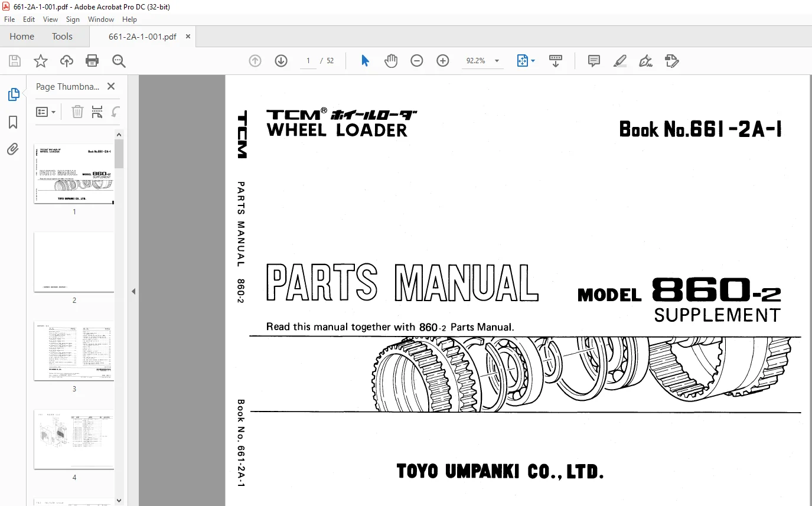Click the thumbnails panel scrollbar thumb
This screenshot has width=812, height=506.
tap(119, 154)
